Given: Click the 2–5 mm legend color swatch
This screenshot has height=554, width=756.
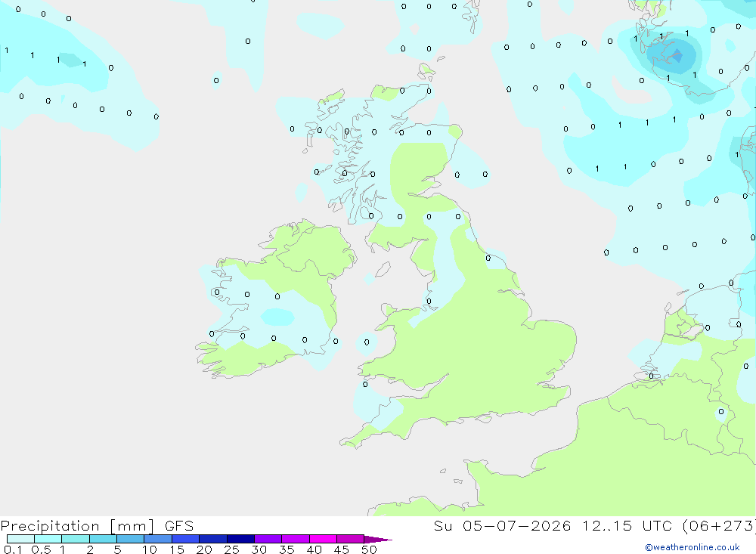Looking at the screenshot, I should (103, 539).
